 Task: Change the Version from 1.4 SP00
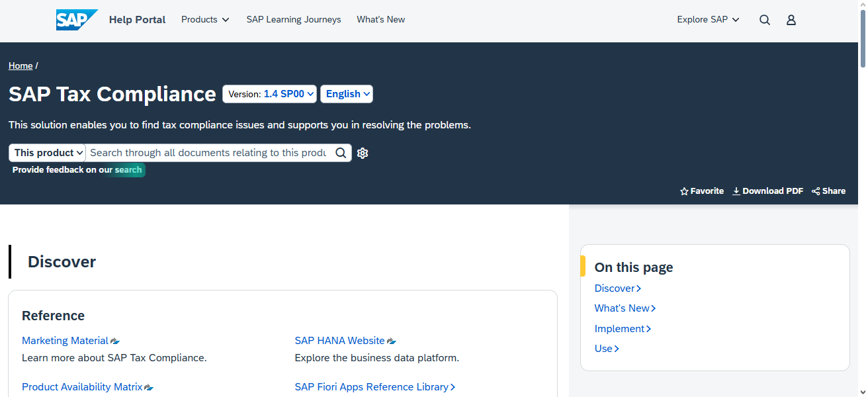269,93
